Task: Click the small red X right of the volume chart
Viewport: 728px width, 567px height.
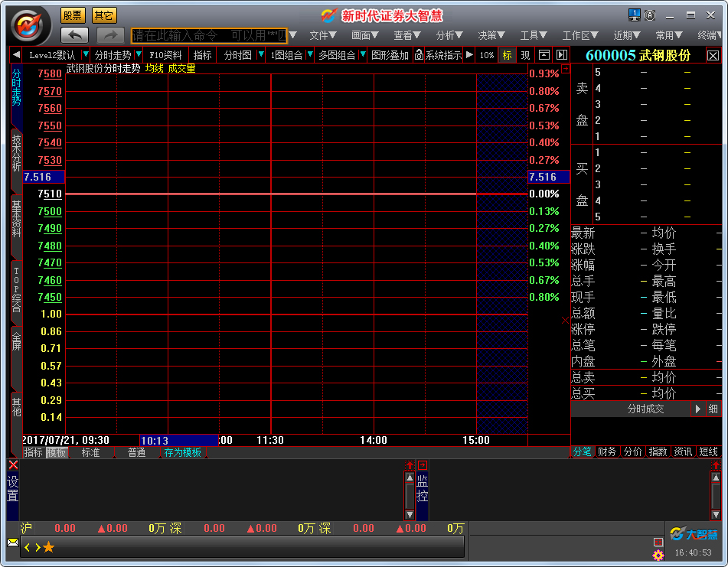Action: (565, 320)
